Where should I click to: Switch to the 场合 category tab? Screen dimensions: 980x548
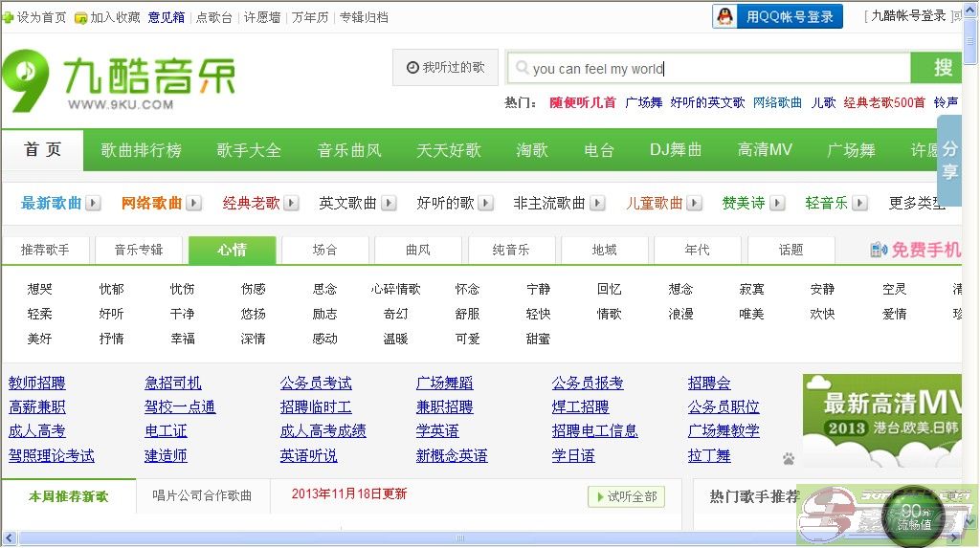(x=324, y=250)
